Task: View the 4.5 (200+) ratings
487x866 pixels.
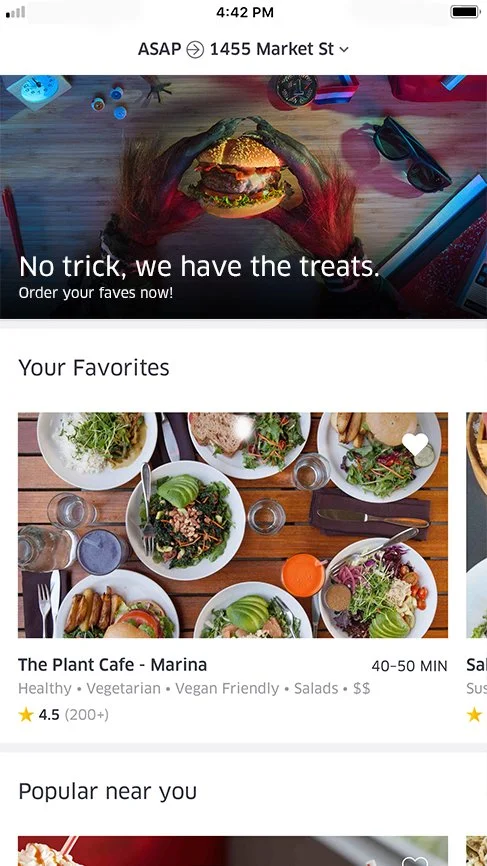Action: pos(73,715)
